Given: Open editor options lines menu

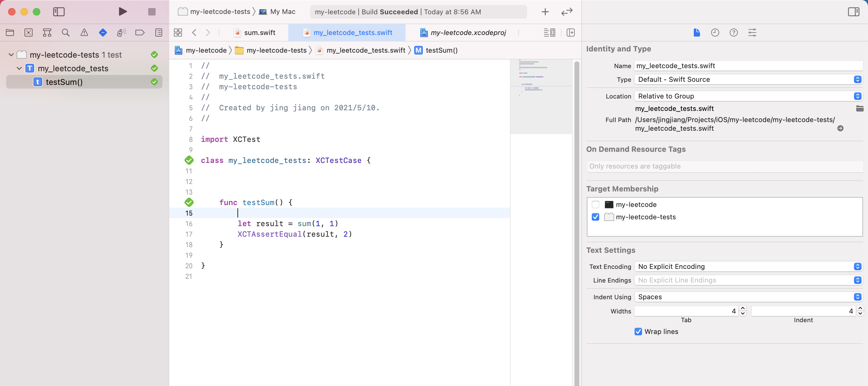Looking at the screenshot, I should pyautogui.click(x=549, y=33).
